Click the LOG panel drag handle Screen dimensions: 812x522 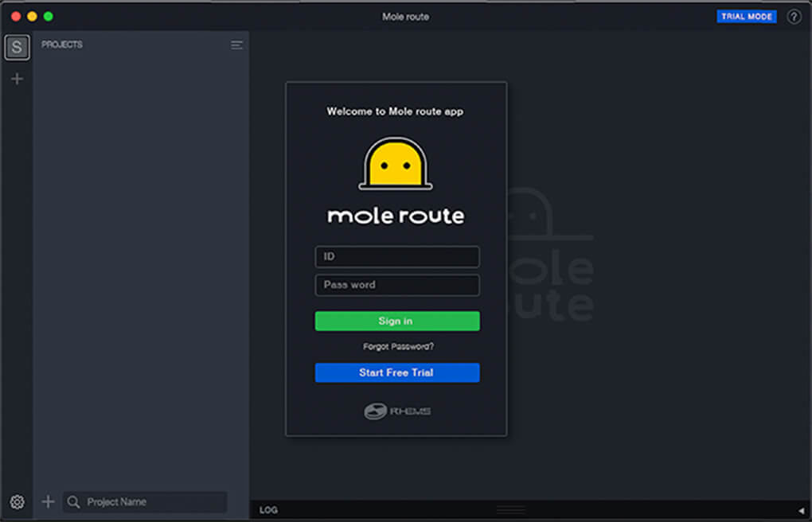click(511, 510)
